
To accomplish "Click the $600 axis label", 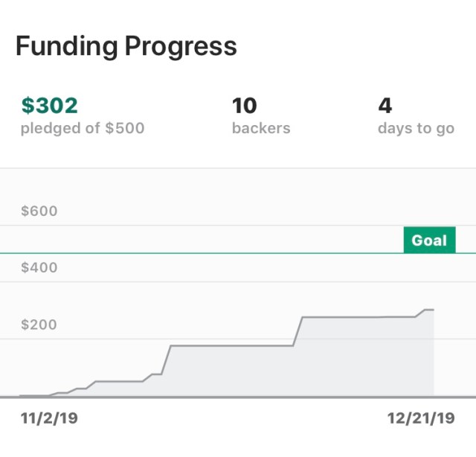I will [x=39, y=211].
